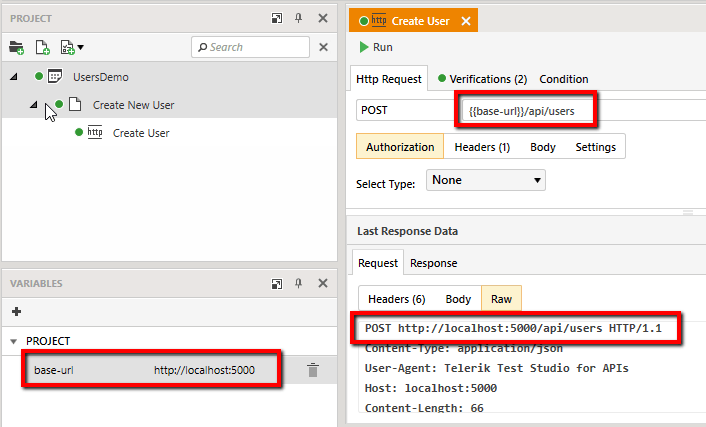The width and height of the screenshot is (706, 427).
Task: Select UsersDemo project item
Action: tap(101, 77)
